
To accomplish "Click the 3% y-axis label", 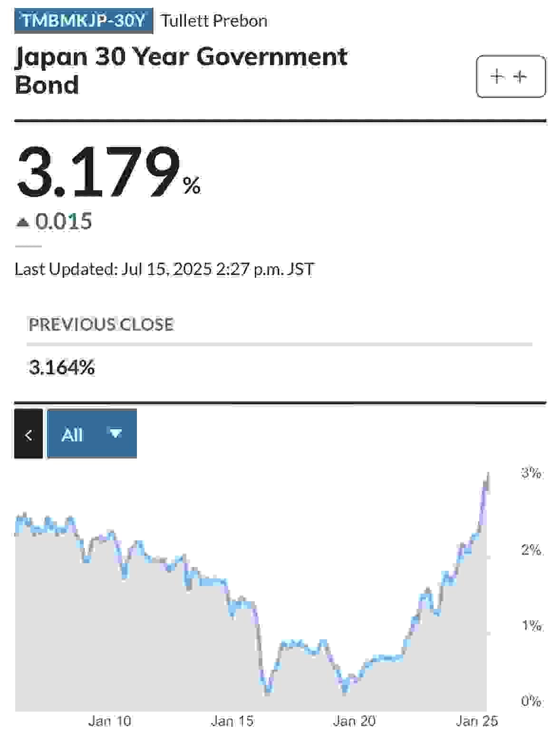I will [x=531, y=473].
